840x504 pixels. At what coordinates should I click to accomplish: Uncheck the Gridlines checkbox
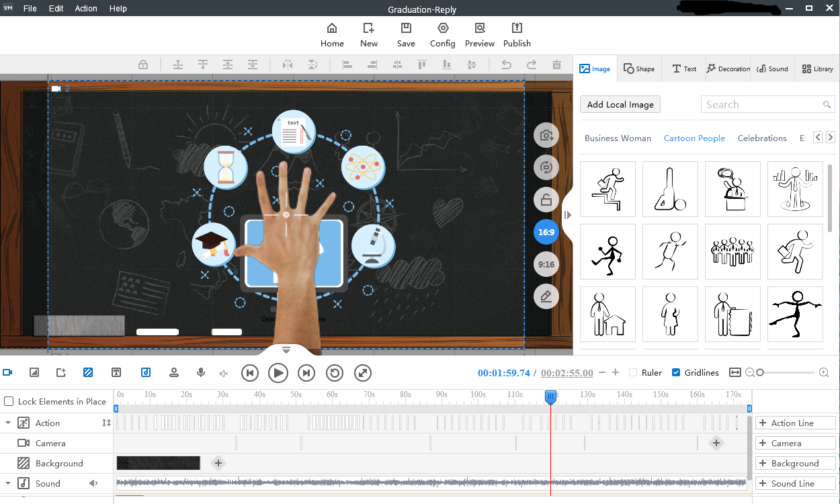tap(676, 372)
